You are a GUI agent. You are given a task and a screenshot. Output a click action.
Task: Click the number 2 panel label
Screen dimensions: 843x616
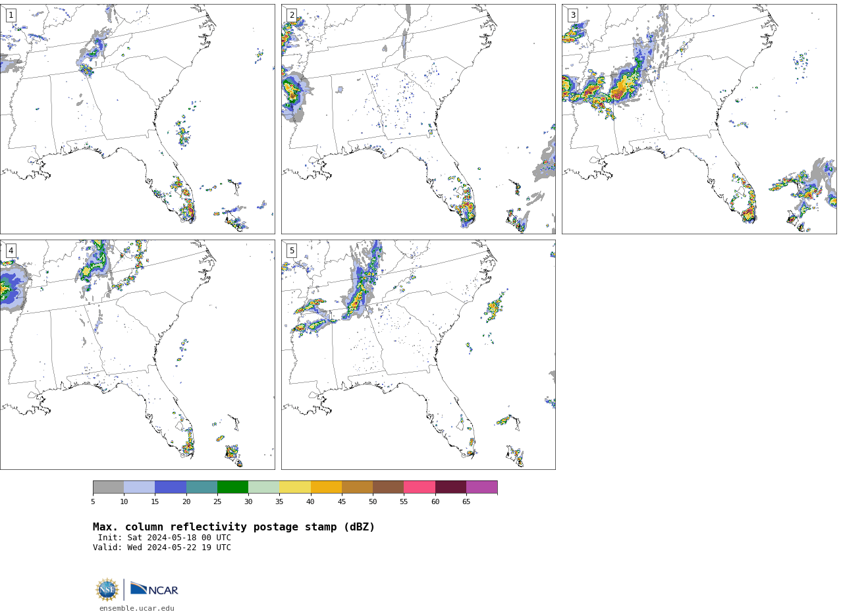click(x=292, y=15)
